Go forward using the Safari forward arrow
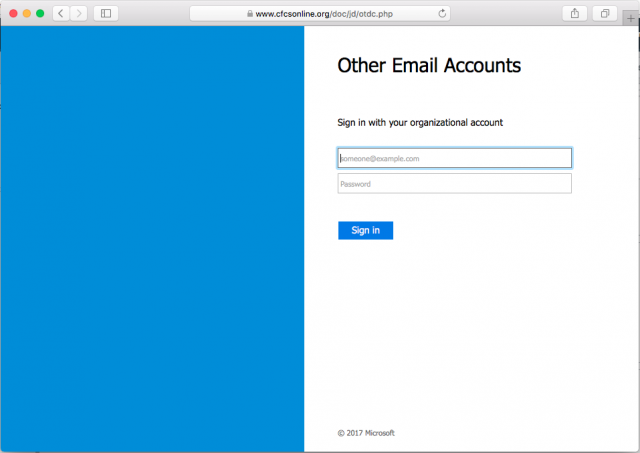Viewport: 640px width, 453px height. [79, 13]
